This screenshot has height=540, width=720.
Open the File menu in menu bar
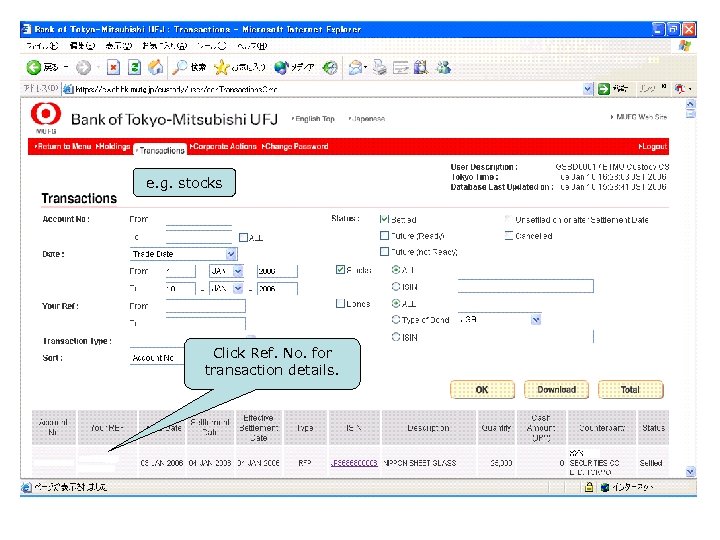pos(42,45)
